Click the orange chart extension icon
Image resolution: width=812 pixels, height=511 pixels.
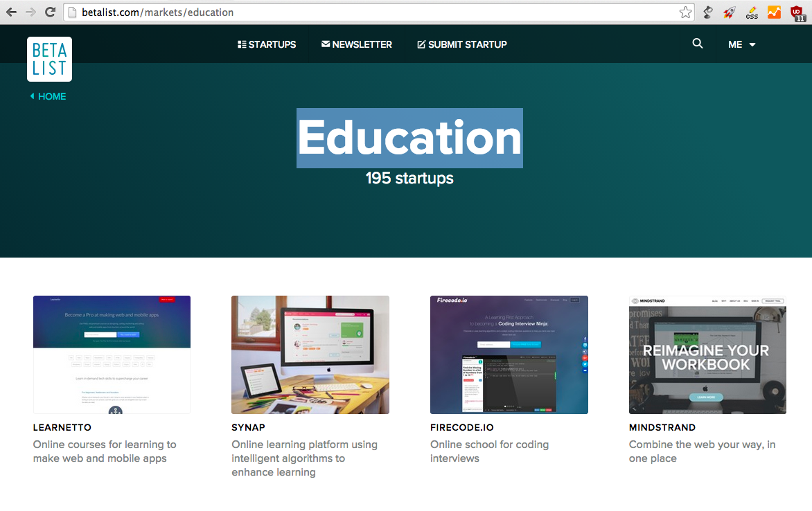pyautogui.click(x=774, y=12)
